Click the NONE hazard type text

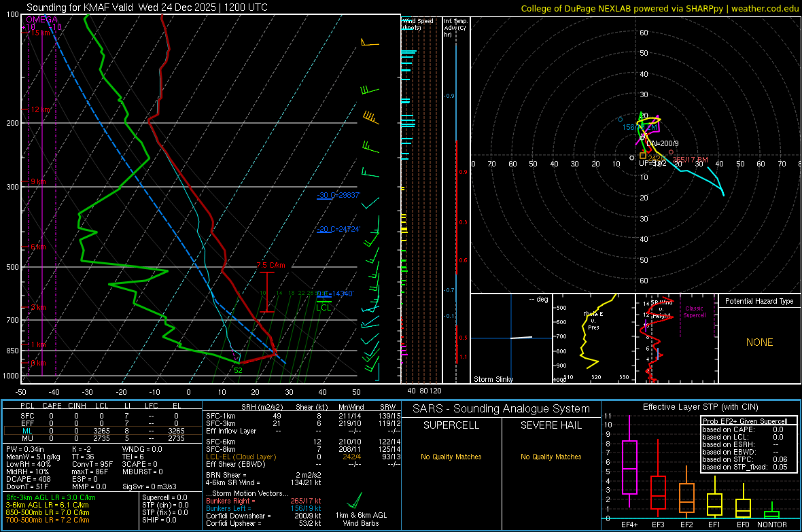[x=759, y=342]
